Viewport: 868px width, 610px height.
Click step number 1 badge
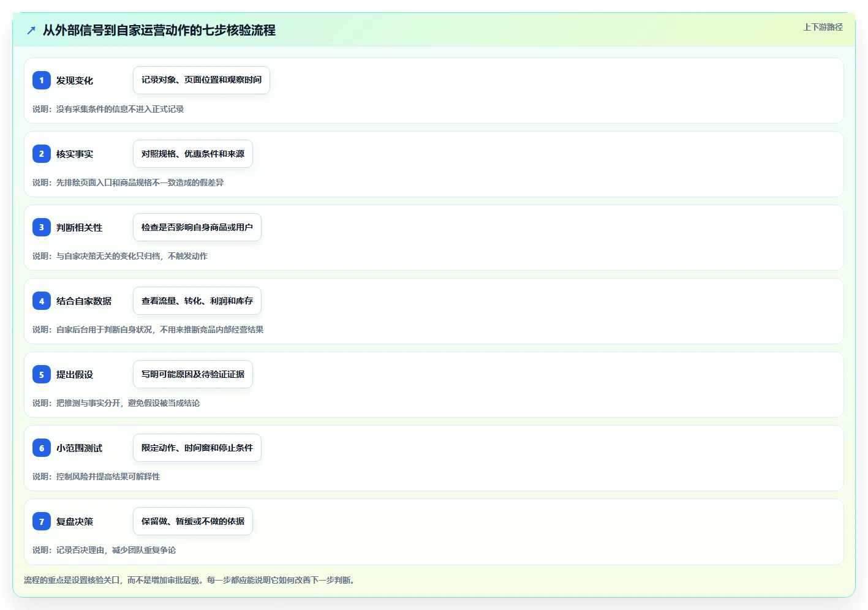coord(42,80)
